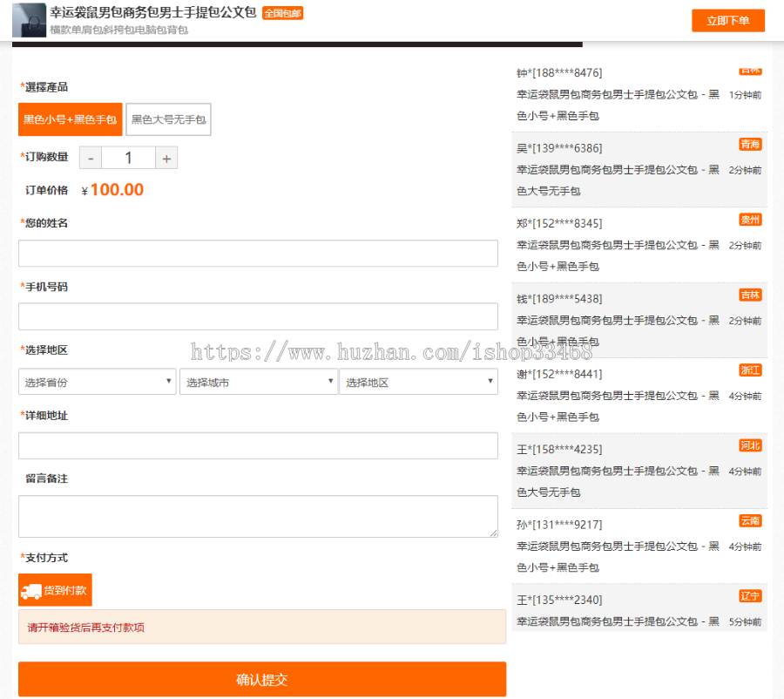Click the 5分钟前 timestamp

745,621
